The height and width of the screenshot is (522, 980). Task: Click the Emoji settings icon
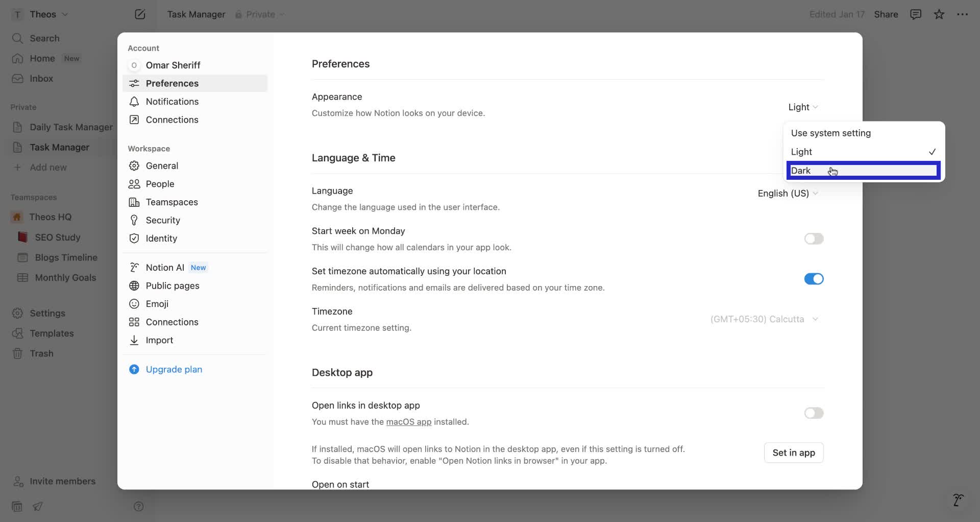pos(134,303)
